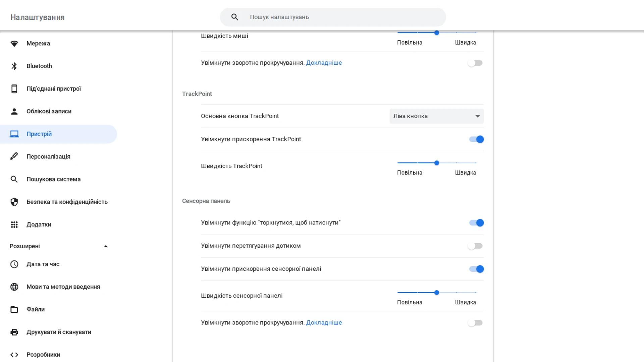Collapse the Розширені section in the sidebar
The image size is (644, 362).
(x=106, y=246)
